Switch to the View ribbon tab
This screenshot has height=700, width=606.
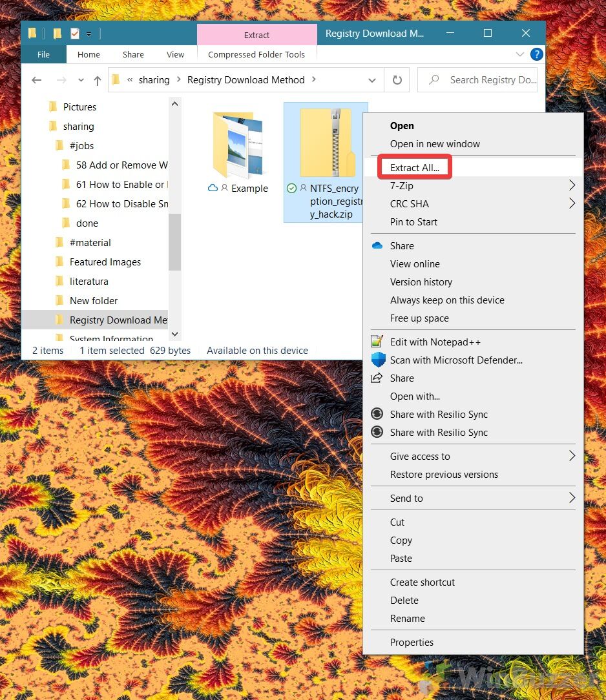click(175, 54)
